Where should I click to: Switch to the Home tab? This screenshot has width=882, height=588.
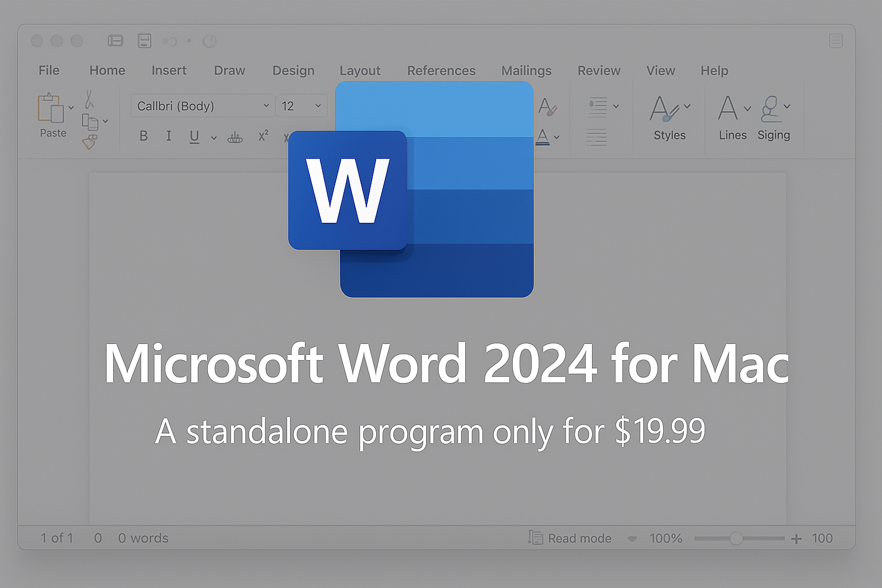point(107,70)
